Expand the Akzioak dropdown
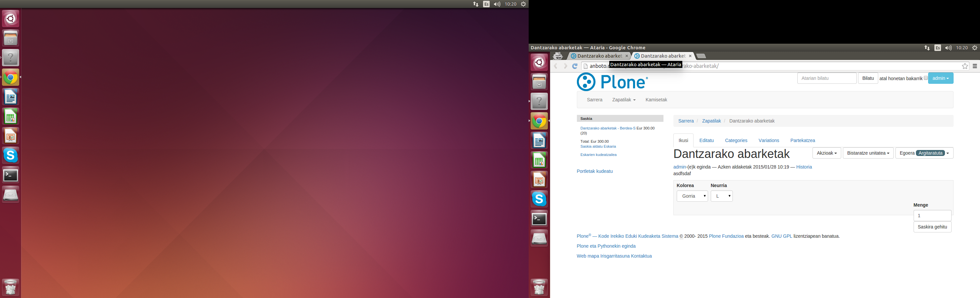Image resolution: width=980 pixels, height=298 pixels. [x=826, y=153]
